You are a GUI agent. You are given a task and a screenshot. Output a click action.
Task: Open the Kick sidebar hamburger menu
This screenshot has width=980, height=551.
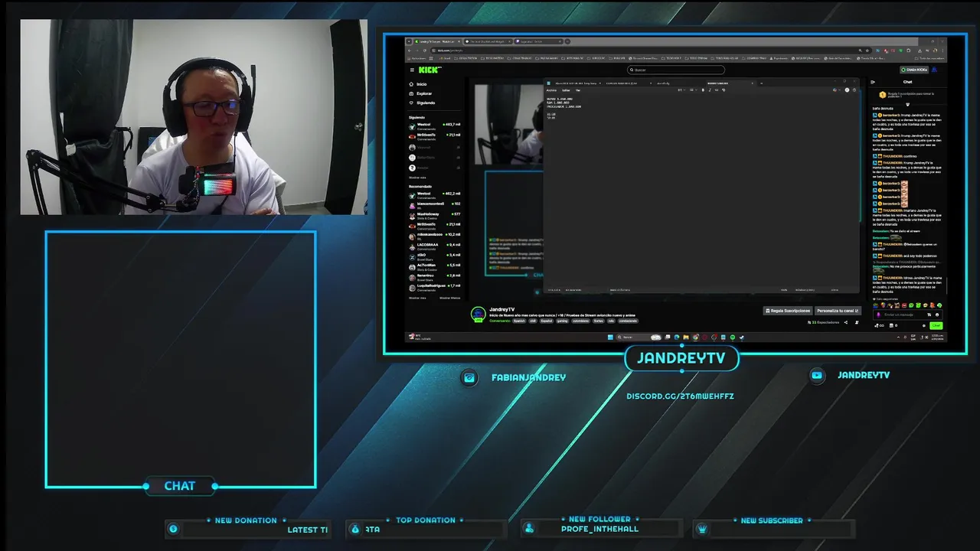tap(412, 70)
